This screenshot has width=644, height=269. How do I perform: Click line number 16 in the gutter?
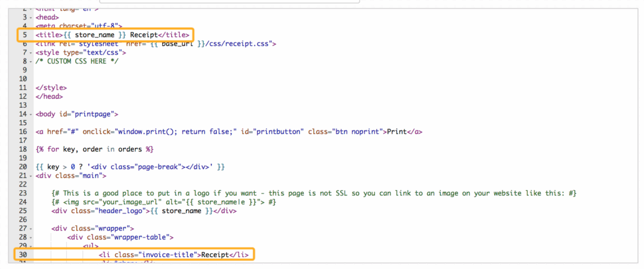click(23, 132)
